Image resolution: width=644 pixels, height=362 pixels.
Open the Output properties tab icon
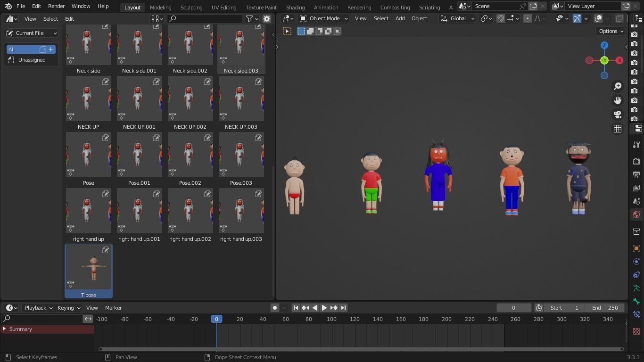[636, 175]
